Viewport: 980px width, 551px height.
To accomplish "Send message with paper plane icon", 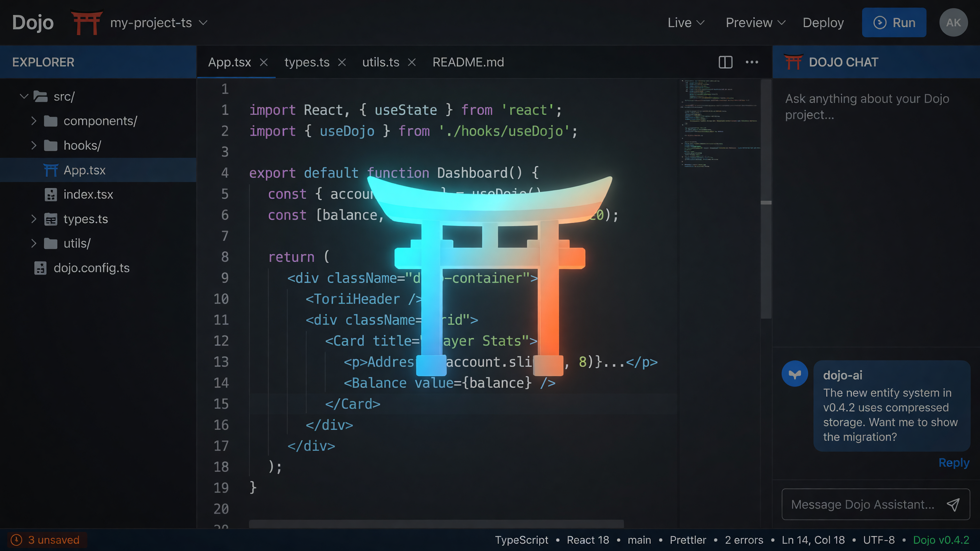I will [953, 505].
